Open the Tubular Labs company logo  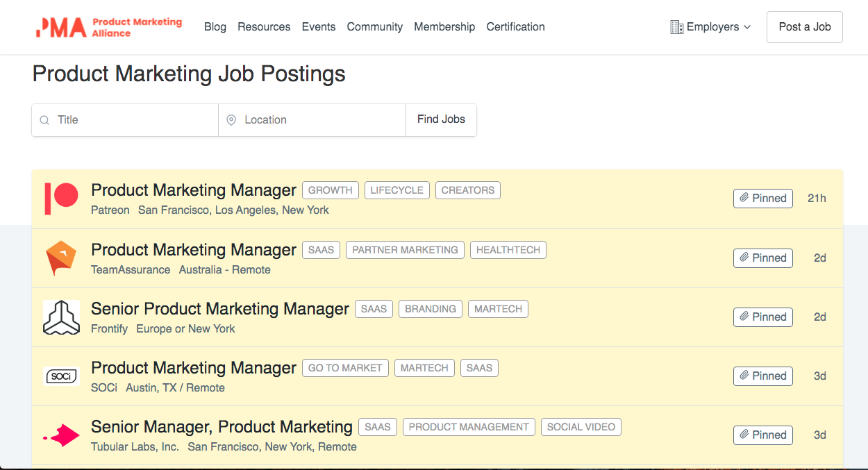(61, 435)
